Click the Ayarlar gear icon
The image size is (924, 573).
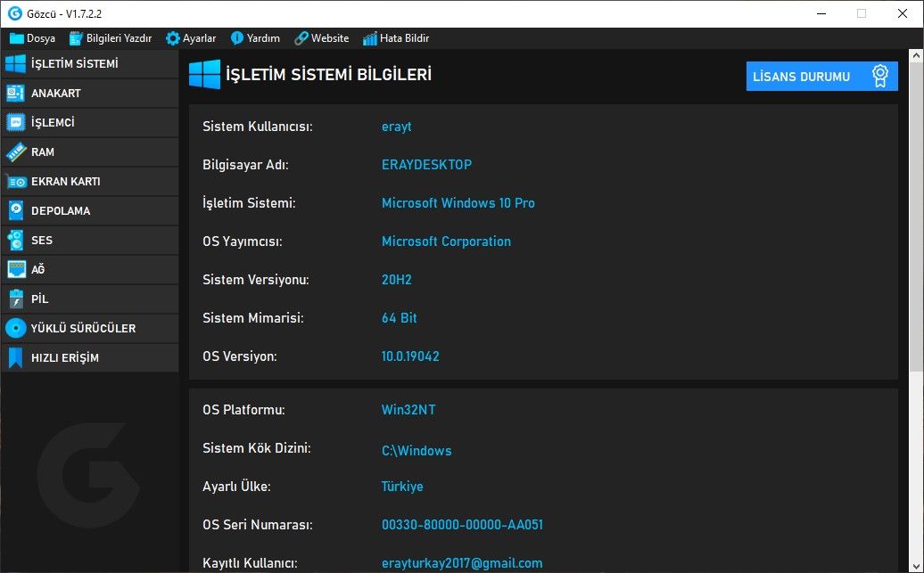click(x=173, y=38)
